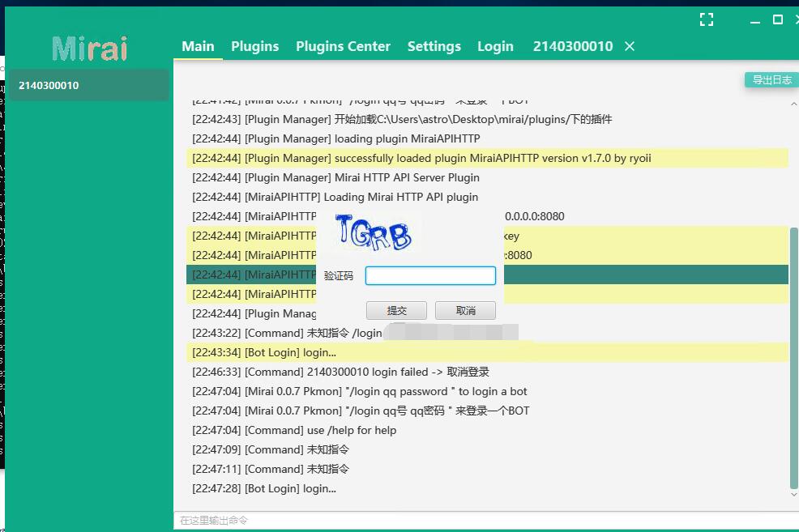Select log line '[22:47:11] [Command] 未知指令'

[x=487, y=469]
